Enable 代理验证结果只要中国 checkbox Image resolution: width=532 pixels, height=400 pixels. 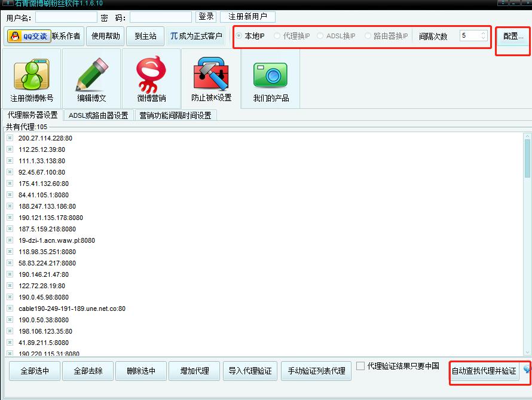pos(360,366)
